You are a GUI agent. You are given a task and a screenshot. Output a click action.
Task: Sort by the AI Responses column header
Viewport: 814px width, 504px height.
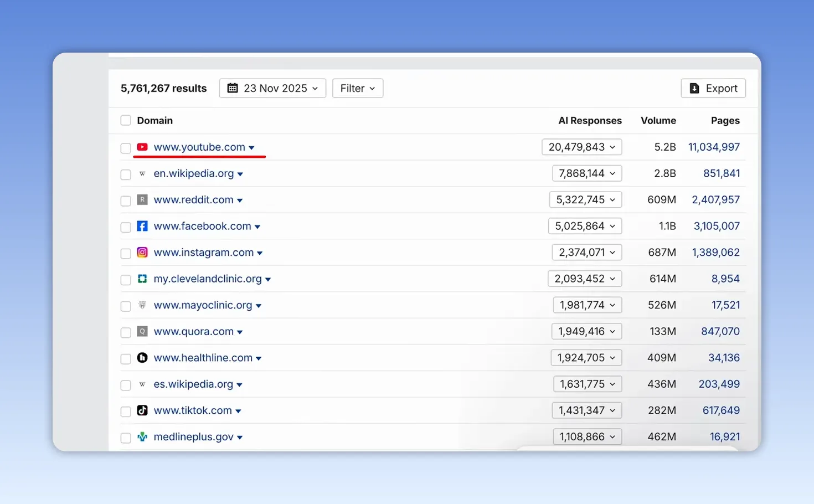(590, 121)
